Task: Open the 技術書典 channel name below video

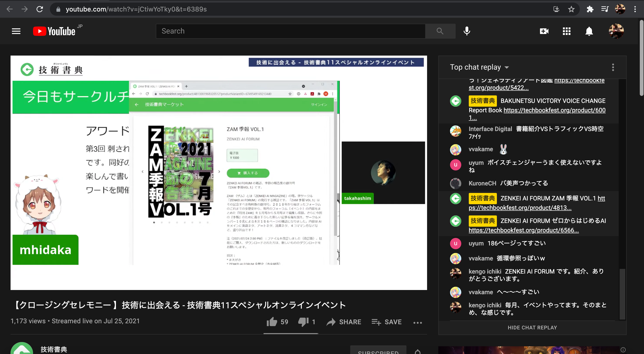Action: 54,350
